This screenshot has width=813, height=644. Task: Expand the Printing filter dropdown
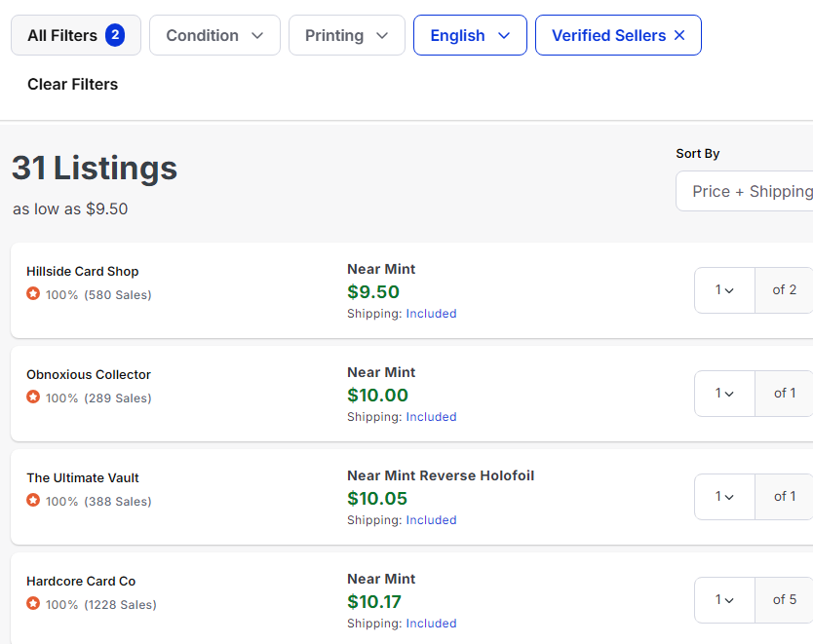346,35
